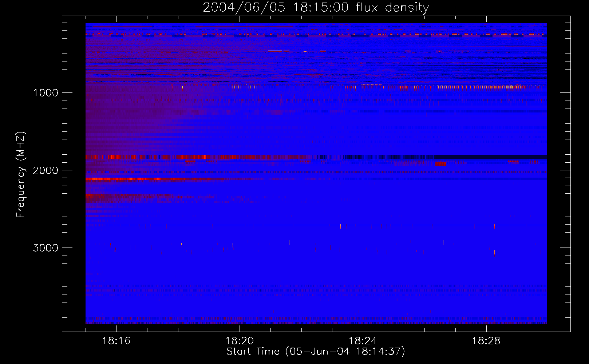
Task: Click the 2000 frequency tick label
Action: coord(46,170)
